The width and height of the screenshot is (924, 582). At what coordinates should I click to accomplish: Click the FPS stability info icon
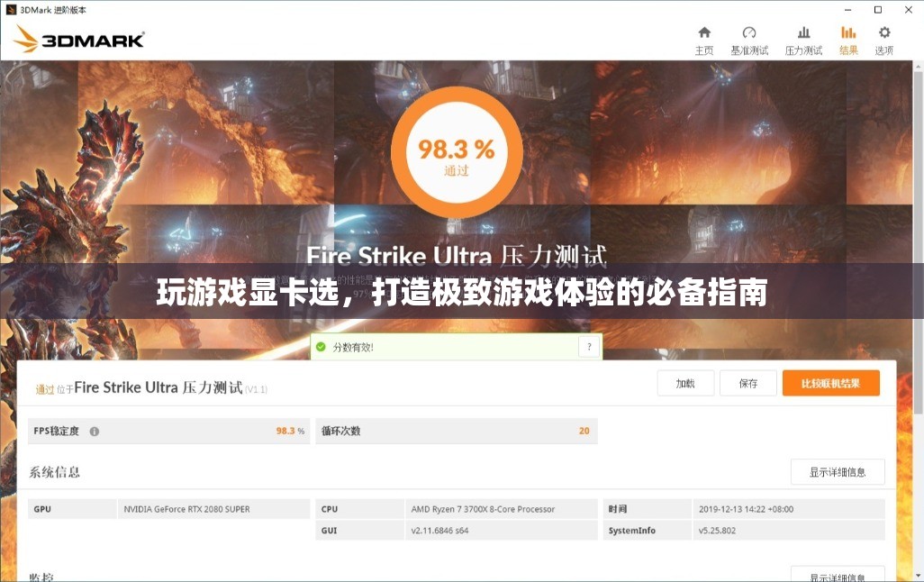coord(95,431)
